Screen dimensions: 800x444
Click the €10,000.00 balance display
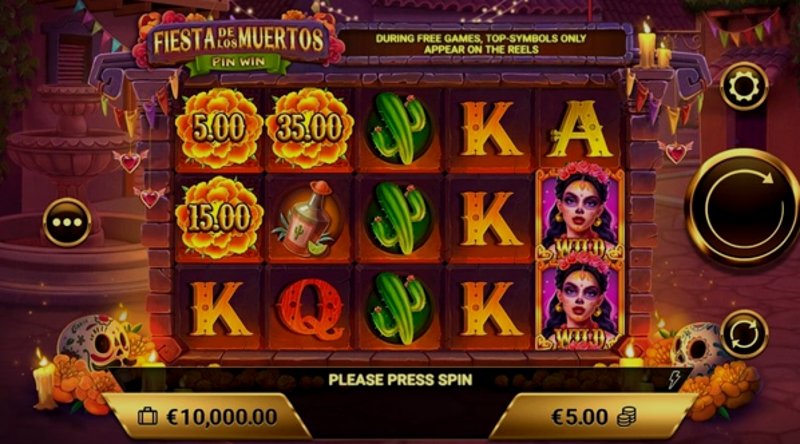pos(207,417)
